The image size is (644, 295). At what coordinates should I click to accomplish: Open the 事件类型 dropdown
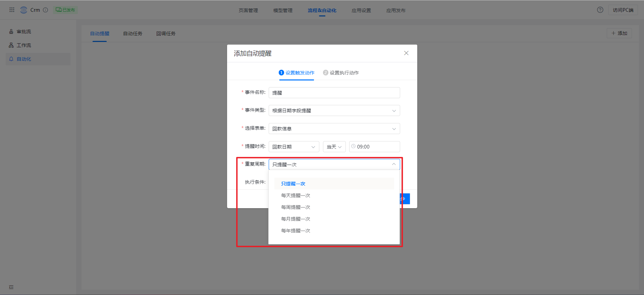pyautogui.click(x=334, y=111)
